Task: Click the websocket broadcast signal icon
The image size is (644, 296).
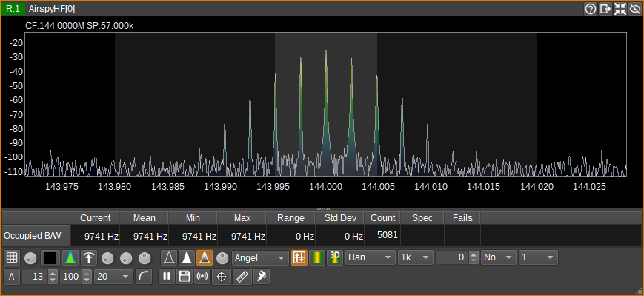Action: coord(202,277)
